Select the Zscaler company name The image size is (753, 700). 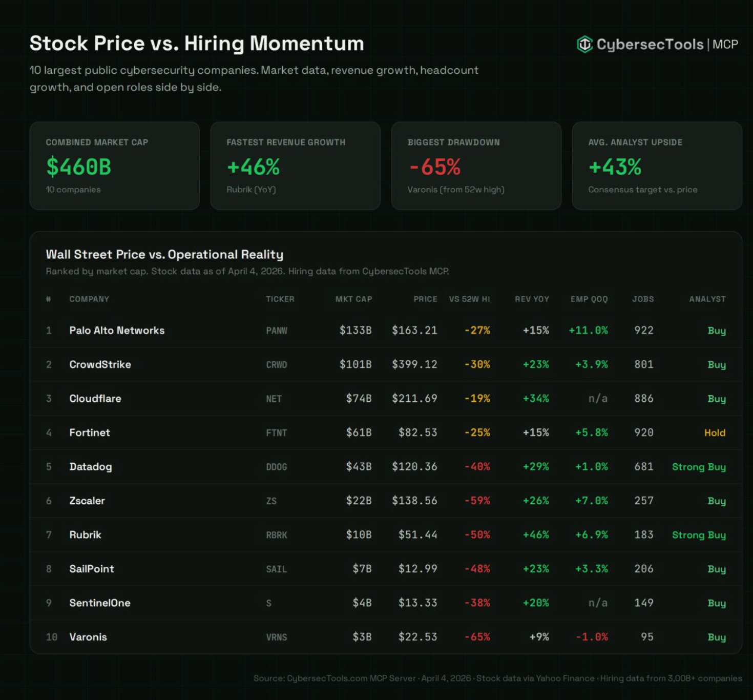(87, 501)
